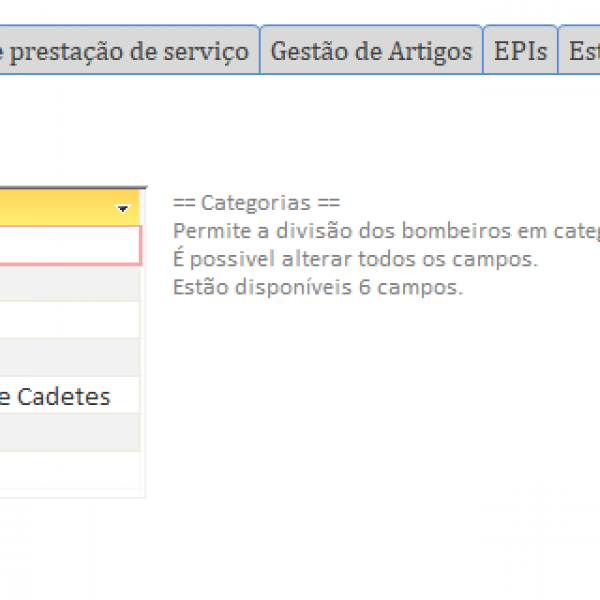Click the É possivel alterar todos os campos text
This screenshot has width=600, height=600.
tap(355, 260)
